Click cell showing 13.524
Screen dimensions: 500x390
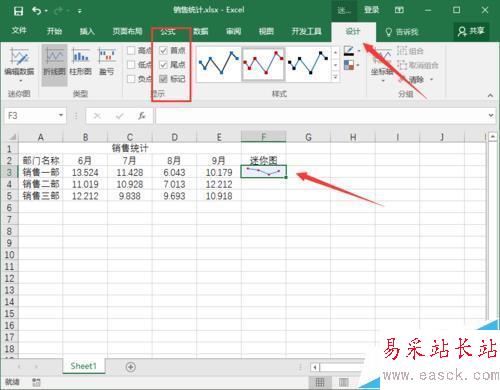click(85, 172)
